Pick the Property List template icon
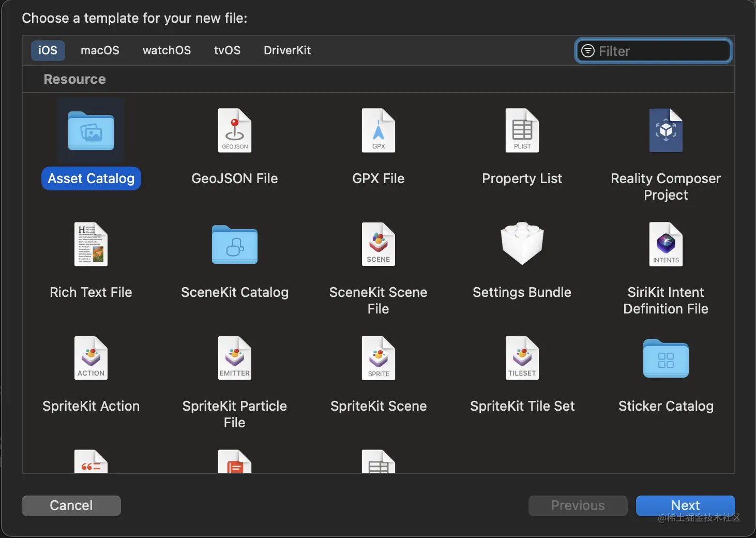 pyautogui.click(x=522, y=131)
